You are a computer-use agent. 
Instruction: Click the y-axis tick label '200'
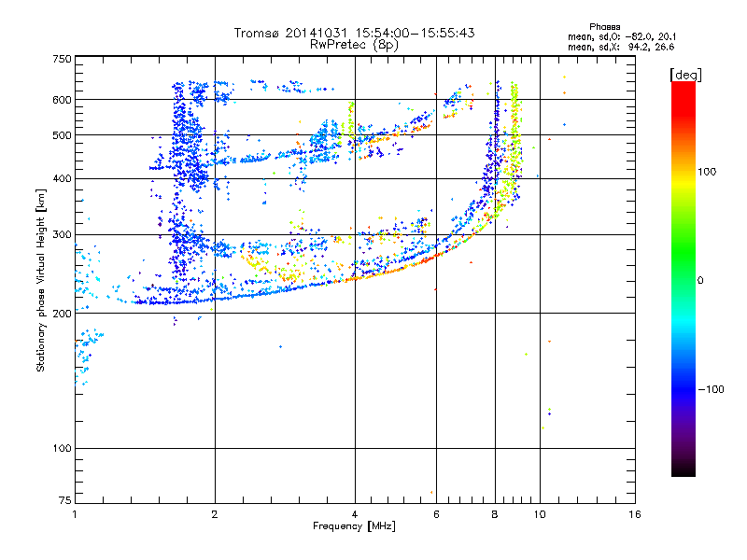pyautogui.click(x=62, y=314)
